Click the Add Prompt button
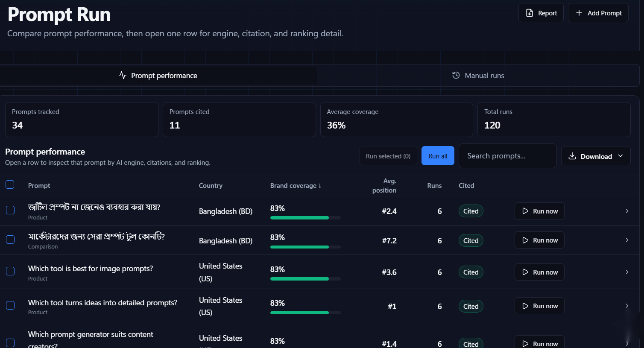644x348 pixels. point(598,13)
